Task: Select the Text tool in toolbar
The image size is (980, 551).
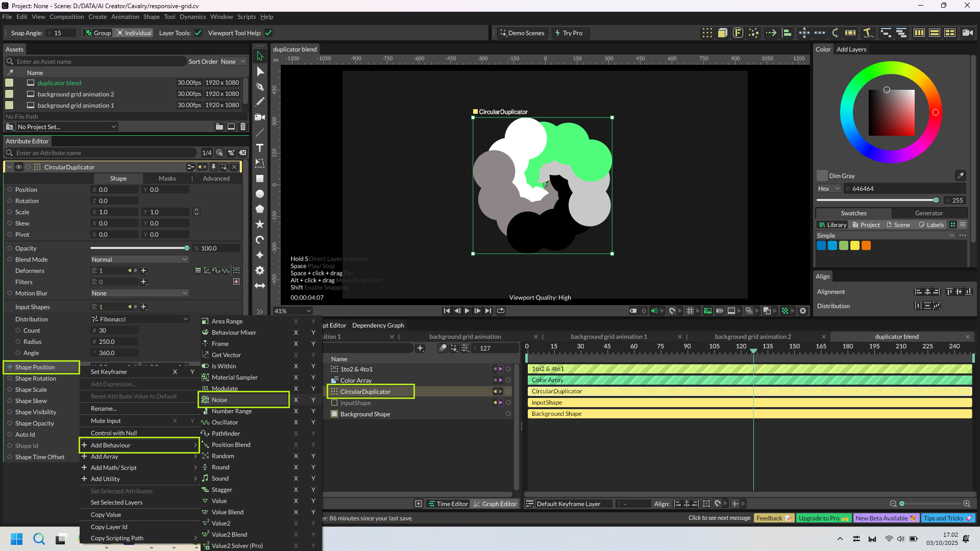Action: point(260,148)
